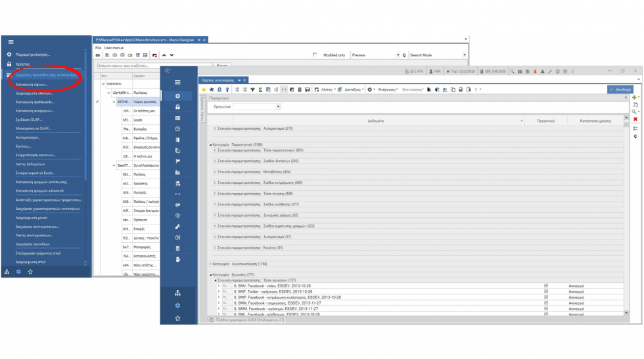Click gear icon at bottom of left sidebar
644x359 pixels.
(18, 272)
